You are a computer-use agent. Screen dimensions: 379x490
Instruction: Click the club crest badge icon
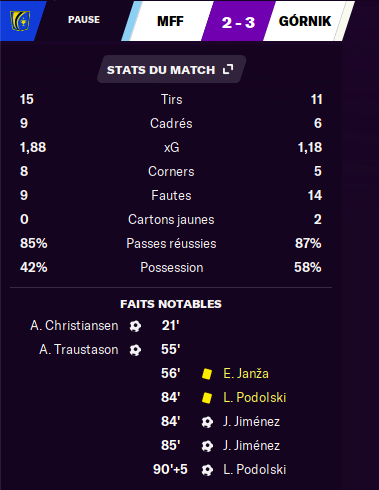click(x=20, y=21)
